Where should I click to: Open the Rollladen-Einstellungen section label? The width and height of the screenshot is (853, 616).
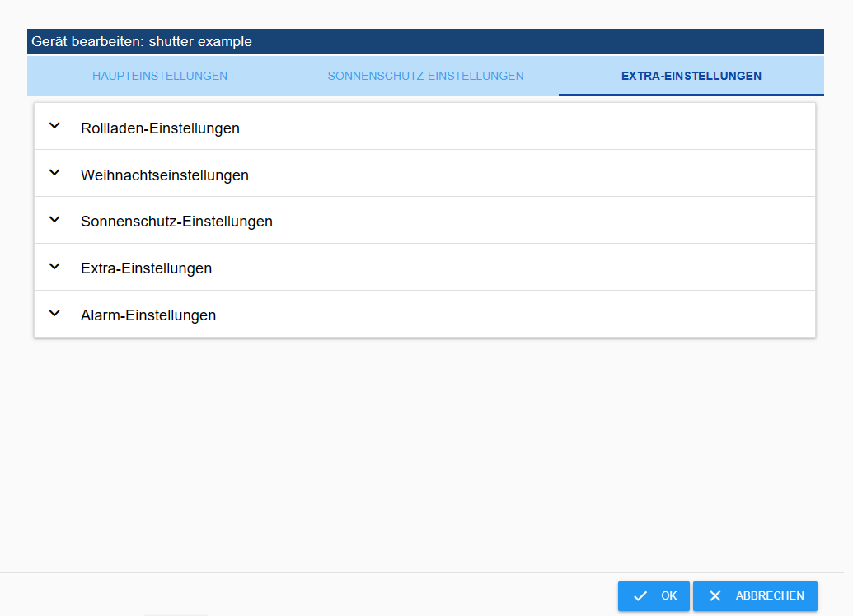click(x=160, y=128)
